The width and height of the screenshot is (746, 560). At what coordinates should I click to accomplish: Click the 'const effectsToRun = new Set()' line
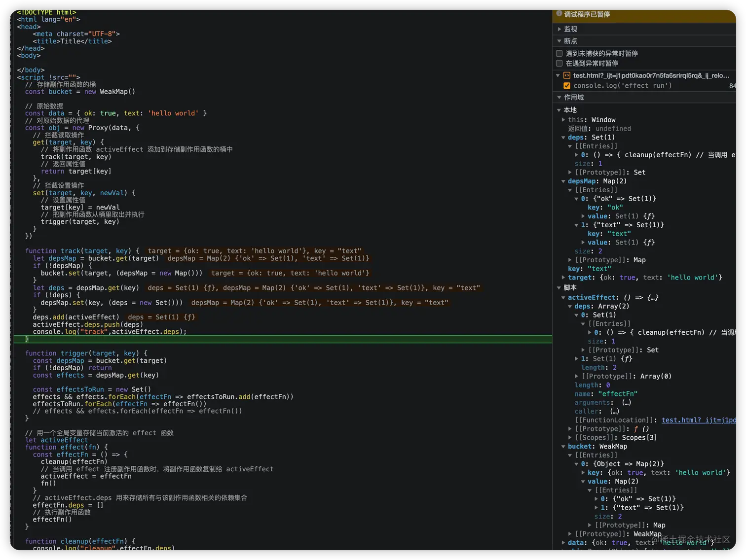[92, 389]
